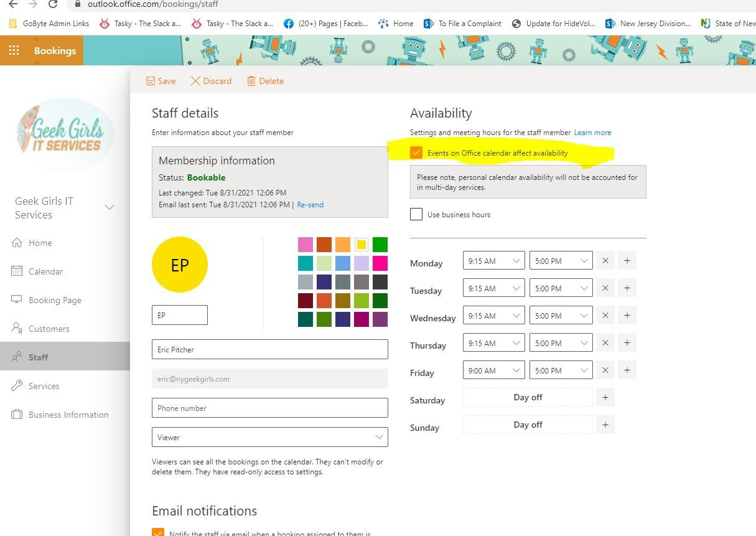The width and height of the screenshot is (756, 536).
Task: Go to Calendar in sidebar
Action: click(45, 271)
